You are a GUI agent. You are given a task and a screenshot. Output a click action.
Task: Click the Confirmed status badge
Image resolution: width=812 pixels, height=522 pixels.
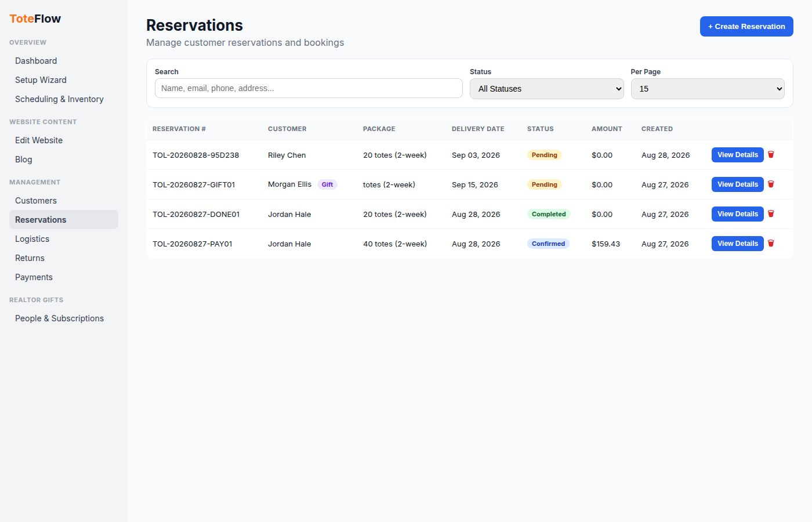coord(548,244)
